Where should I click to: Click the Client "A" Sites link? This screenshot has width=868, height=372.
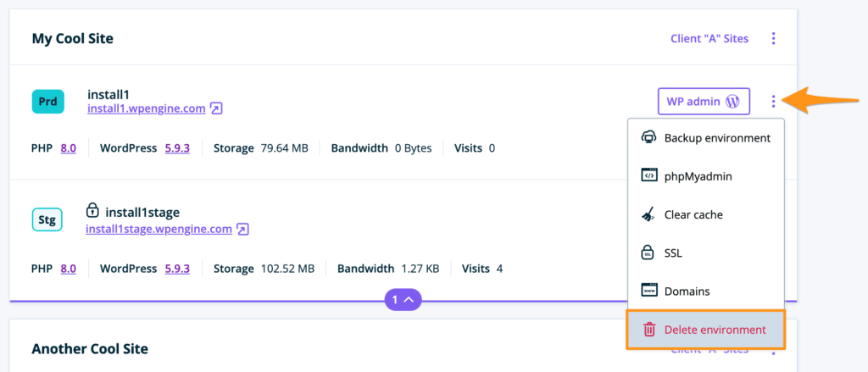(x=709, y=38)
